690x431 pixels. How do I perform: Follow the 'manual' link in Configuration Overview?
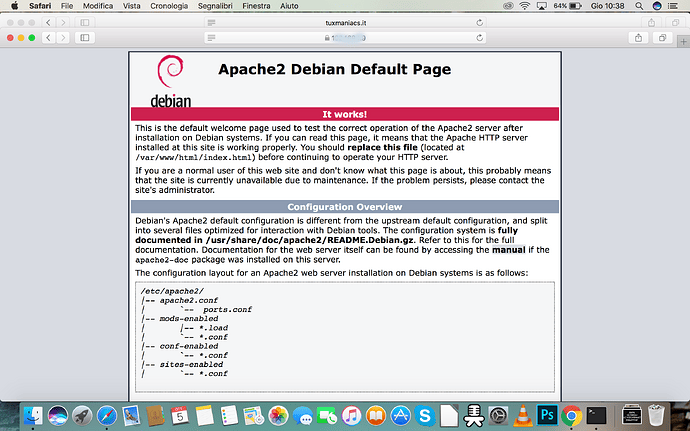coord(509,250)
